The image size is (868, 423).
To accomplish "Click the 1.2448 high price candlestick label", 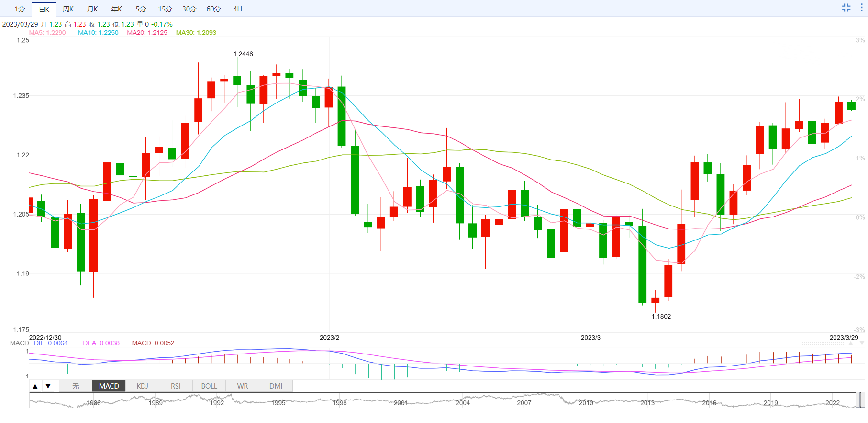I will 243,54.
